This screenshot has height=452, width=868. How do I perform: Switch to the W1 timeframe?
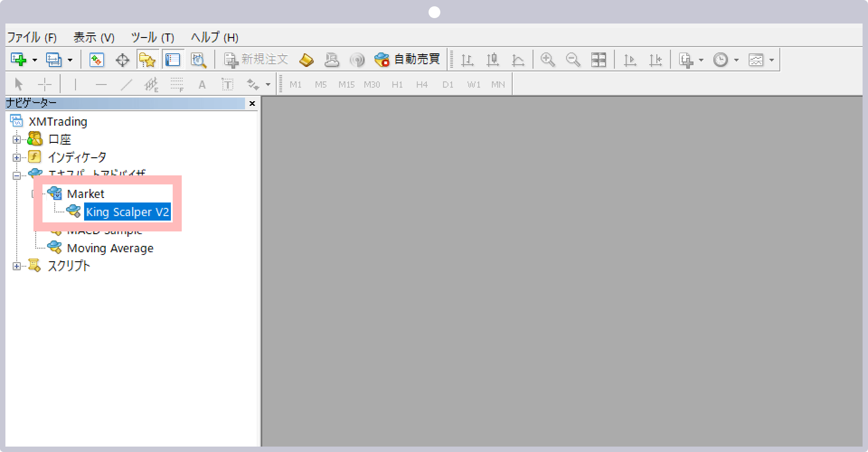click(474, 85)
